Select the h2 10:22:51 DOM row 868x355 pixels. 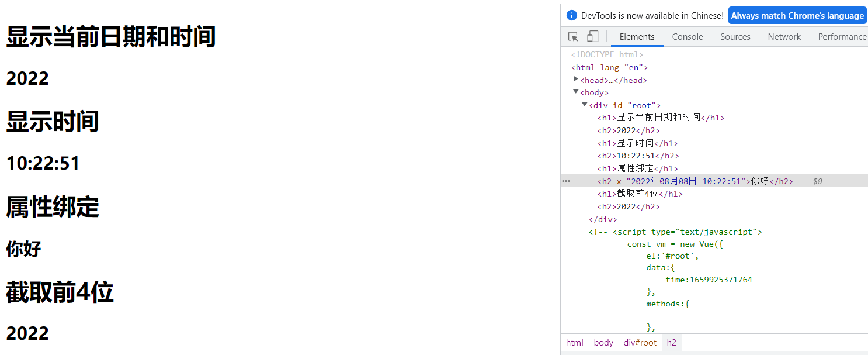(638, 156)
